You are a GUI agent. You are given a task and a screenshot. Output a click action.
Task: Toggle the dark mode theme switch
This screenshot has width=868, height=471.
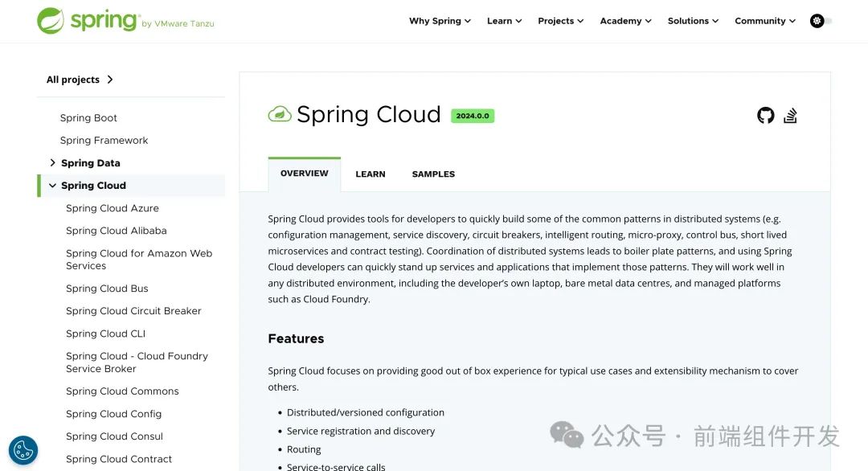(821, 21)
